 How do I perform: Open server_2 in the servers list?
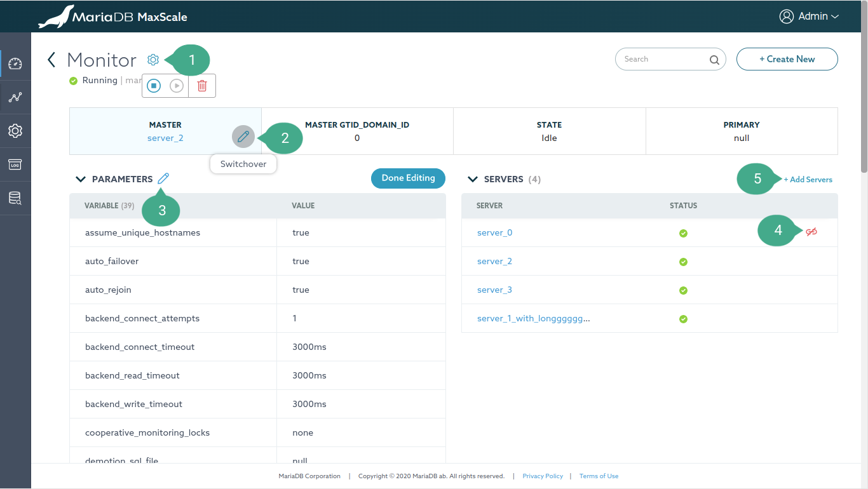[494, 261]
